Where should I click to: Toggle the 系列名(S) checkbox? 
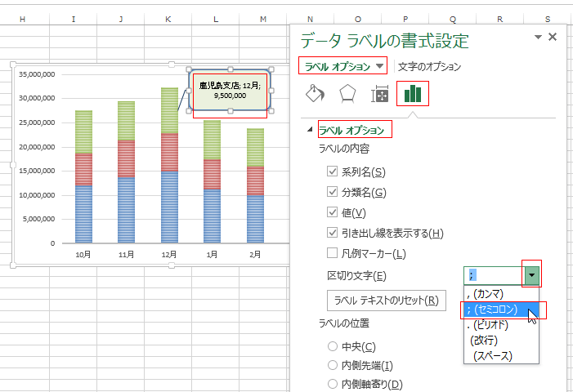pyautogui.click(x=332, y=171)
